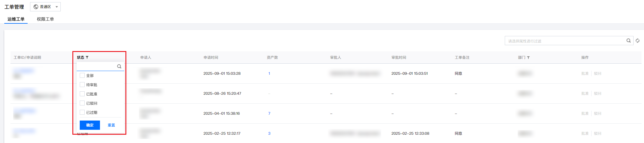Viewport: 644px width, 143px height.
Task: Click the 重置 link
Action: tap(111, 125)
